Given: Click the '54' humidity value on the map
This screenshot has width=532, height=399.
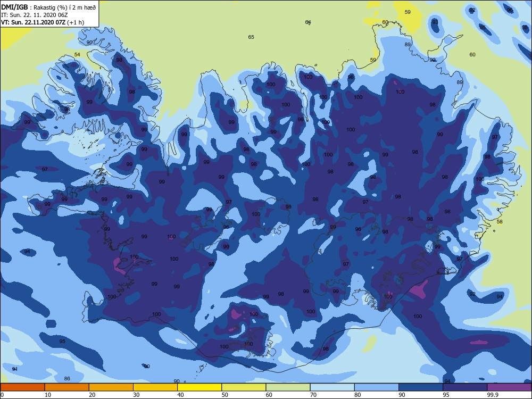Looking at the screenshot, I should pos(77,55).
